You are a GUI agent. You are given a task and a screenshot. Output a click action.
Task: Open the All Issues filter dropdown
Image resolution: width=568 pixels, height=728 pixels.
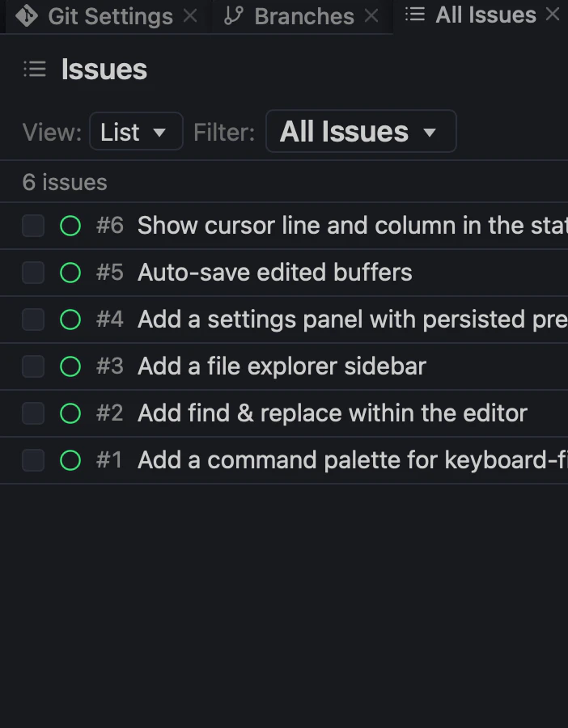(x=361, y=131)
